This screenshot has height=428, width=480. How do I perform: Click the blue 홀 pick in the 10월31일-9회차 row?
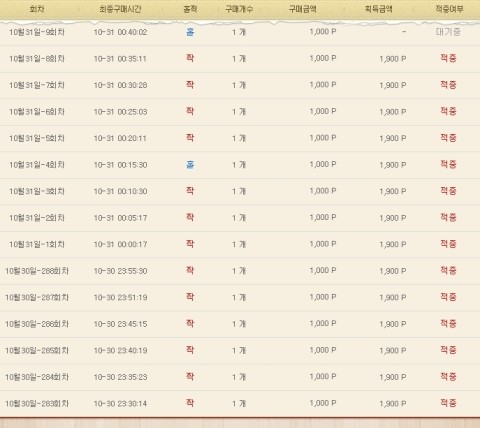pos(190,32)
